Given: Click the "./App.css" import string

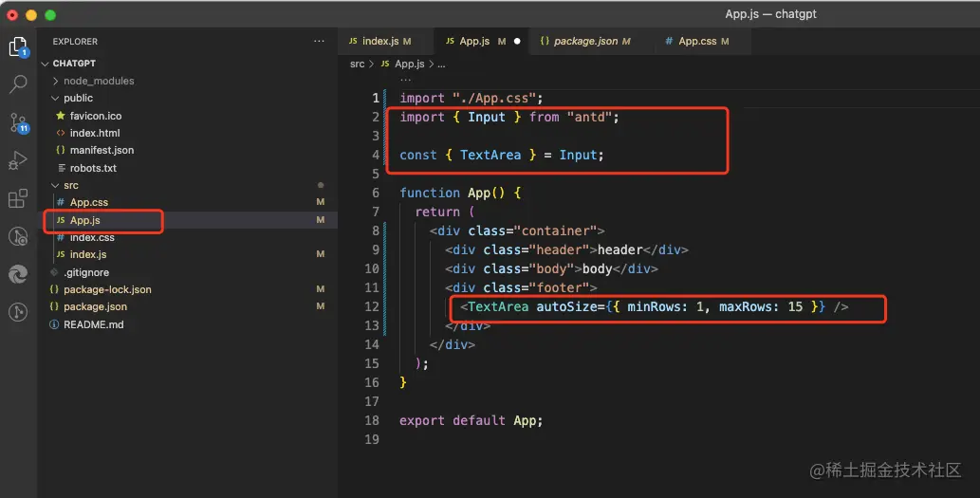Looking at the screenshot, I should point(493,98).
